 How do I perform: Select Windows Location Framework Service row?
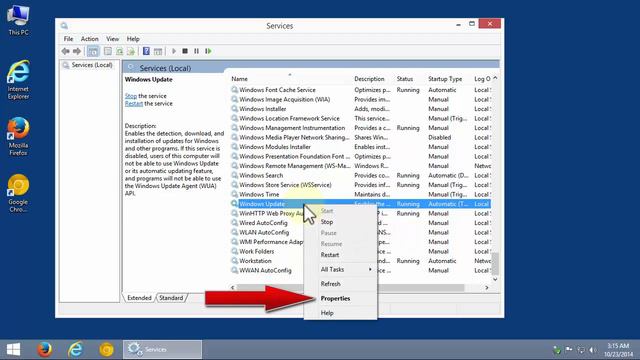pos(360,118)
